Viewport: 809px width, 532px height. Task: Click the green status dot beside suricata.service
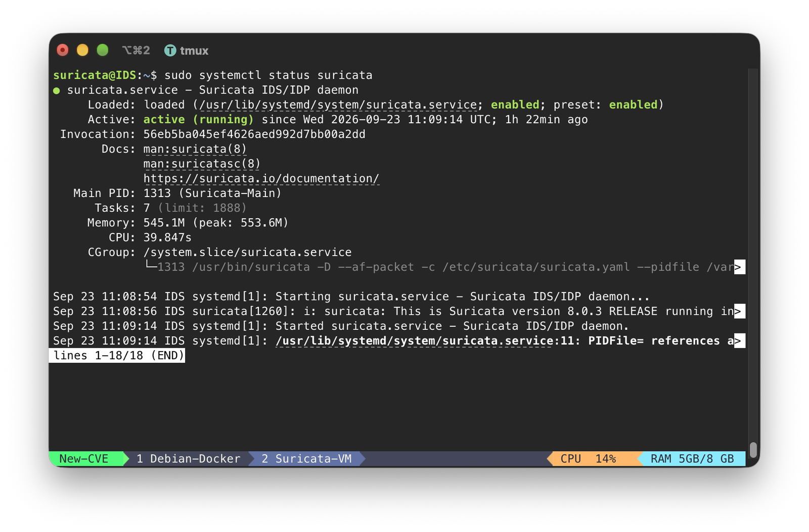click(57, 90)
